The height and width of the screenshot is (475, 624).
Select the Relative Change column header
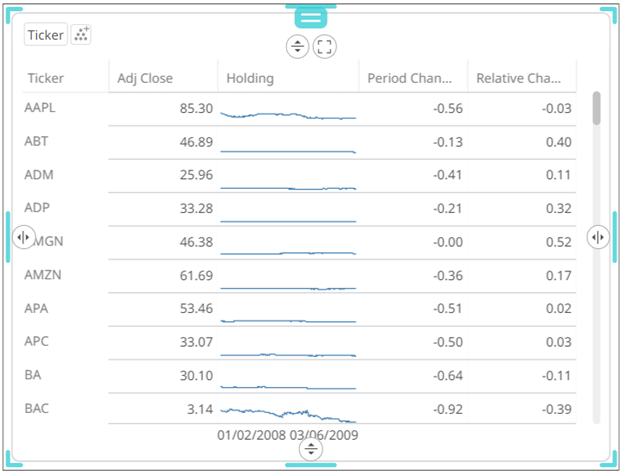[519, 77]
